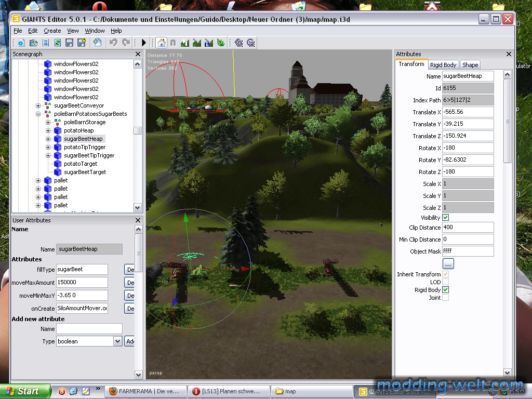Screen dimensions: 532x399
Task: Close the User Attributes panel
Action: point(138,220)
